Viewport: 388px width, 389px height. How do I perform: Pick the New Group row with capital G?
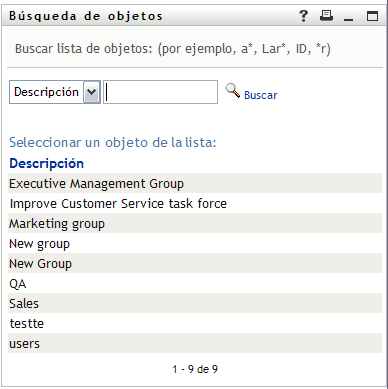pyautogui.click(x=195, y=263)
